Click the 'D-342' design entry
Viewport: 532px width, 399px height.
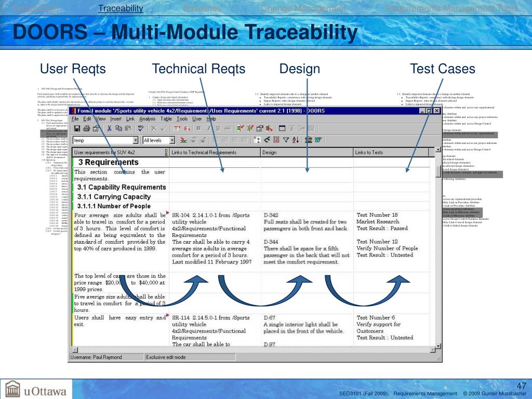point(271,215)
